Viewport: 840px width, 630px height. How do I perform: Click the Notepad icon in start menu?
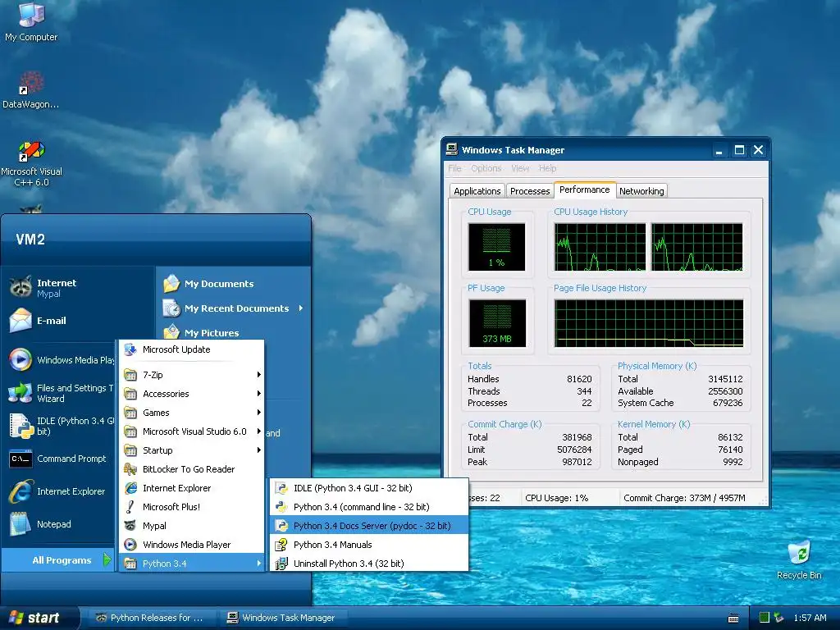coord(21,524)
